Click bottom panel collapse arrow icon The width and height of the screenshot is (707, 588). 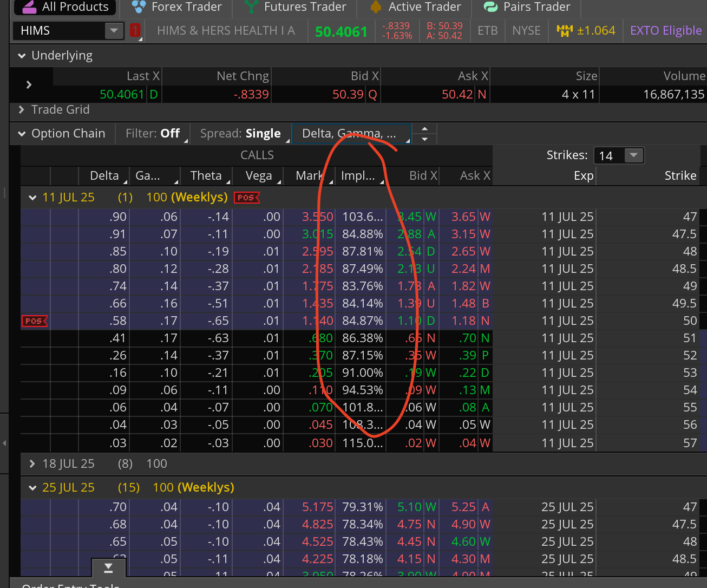coord(108,567)
